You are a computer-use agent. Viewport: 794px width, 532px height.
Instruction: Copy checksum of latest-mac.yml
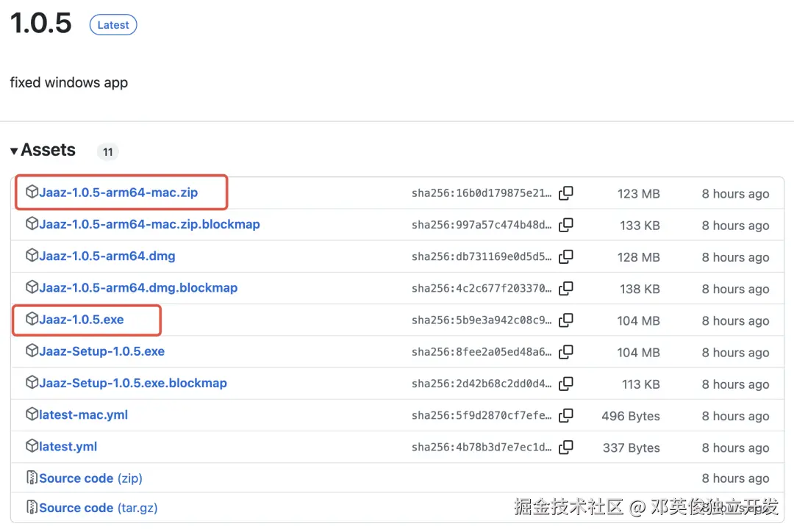tap(566, 415)
